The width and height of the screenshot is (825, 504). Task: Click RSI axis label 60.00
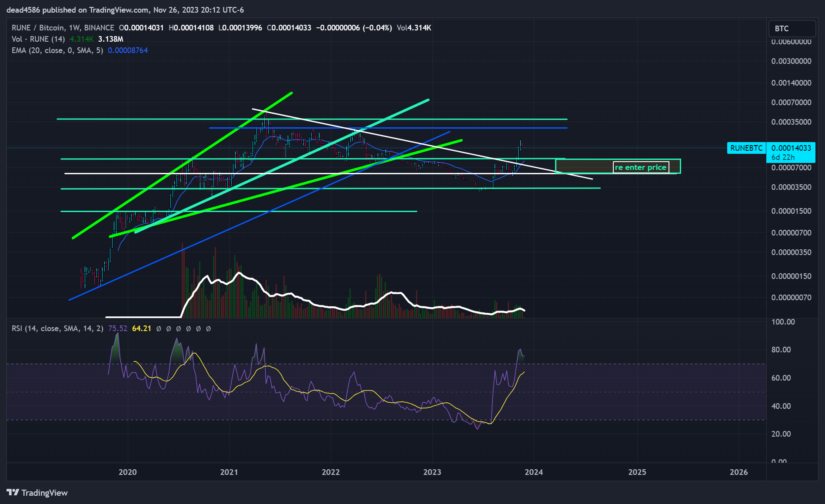(781, 378)
